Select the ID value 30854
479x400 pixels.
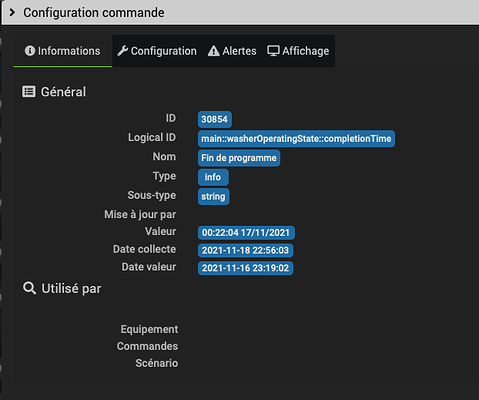[214, 119]
